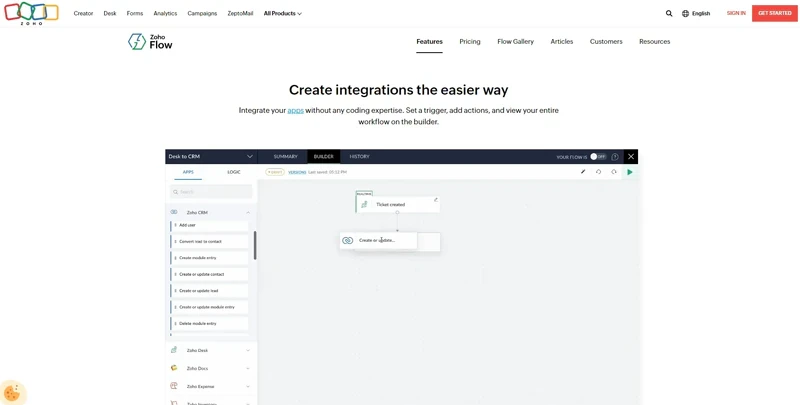
Task: Open the Versions link
Action: (297, 172)
